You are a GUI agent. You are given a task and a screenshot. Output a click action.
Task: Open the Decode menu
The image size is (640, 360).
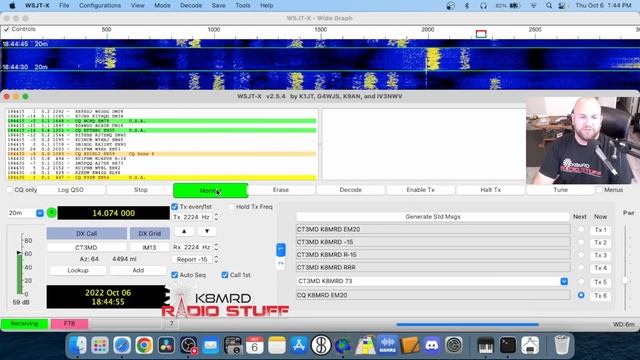[191, 5]
